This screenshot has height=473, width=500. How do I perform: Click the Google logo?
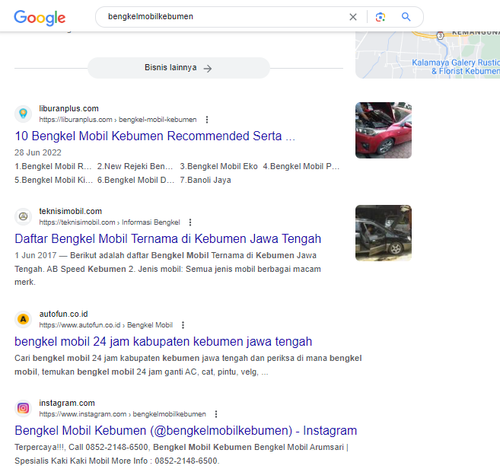tap(40, 17)
